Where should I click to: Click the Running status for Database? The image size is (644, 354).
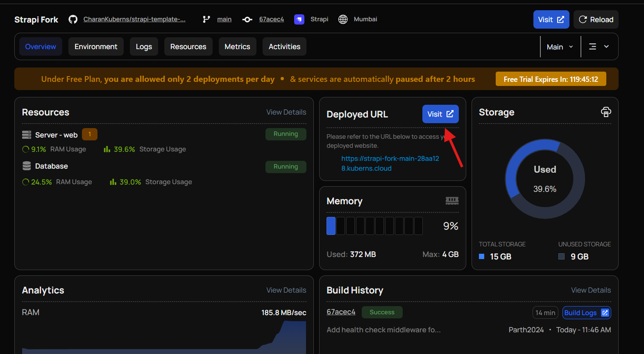point(286,167)
